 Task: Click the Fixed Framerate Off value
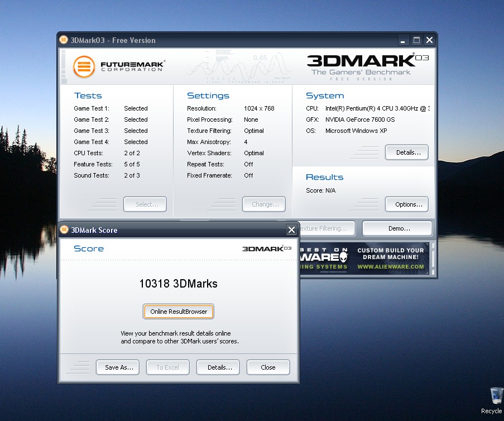pos(248,175)
